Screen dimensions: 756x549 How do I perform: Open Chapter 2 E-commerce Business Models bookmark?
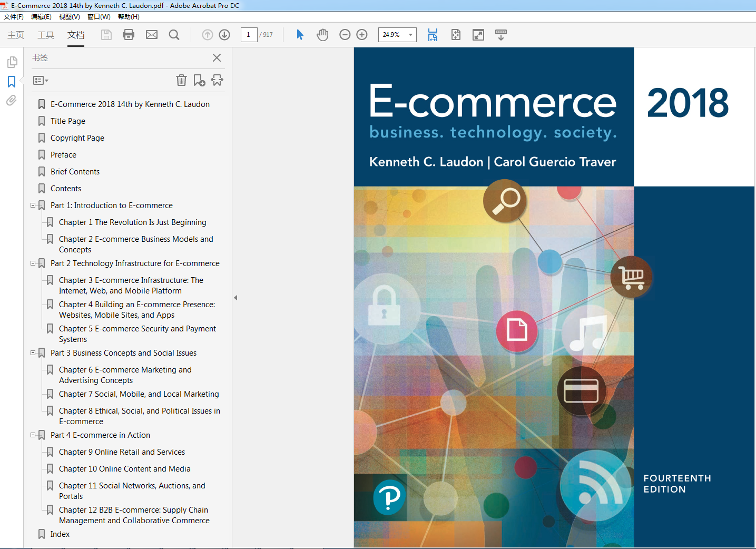136,244
